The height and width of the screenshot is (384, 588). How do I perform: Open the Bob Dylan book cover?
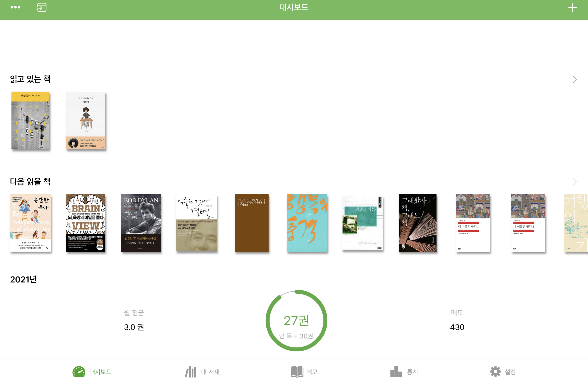pyautogui.click(x=141, y=223)
